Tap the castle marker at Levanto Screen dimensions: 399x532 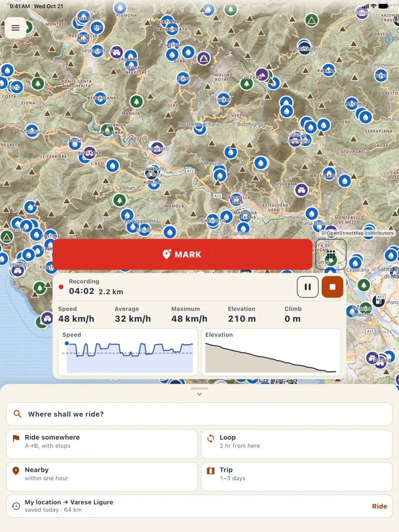17,270
